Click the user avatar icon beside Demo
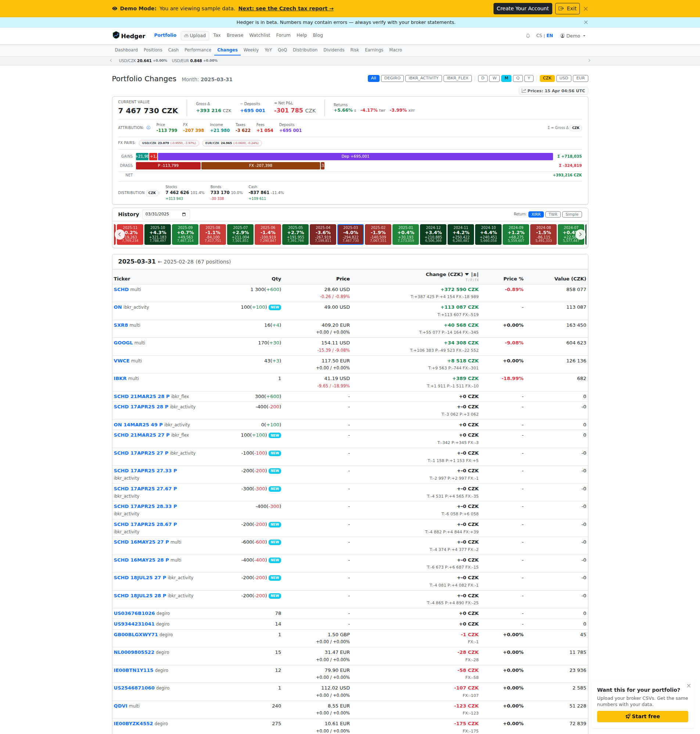700x734 pixels. [562, 36]
